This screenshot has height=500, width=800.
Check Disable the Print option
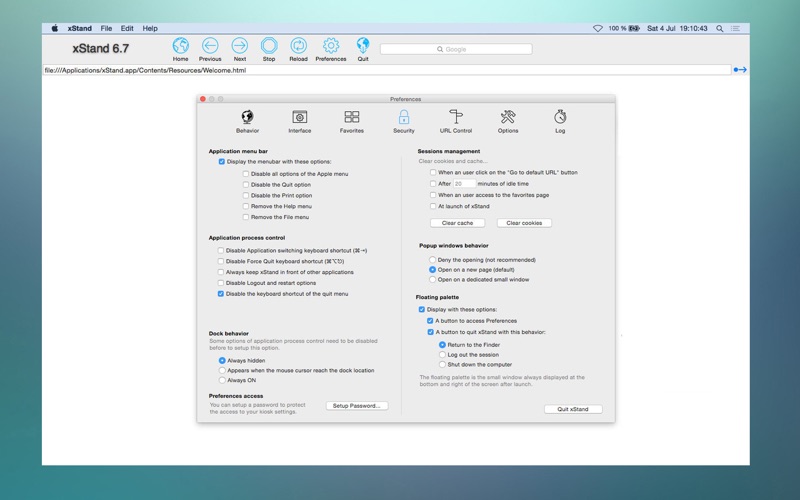click(x=245, y=195)
